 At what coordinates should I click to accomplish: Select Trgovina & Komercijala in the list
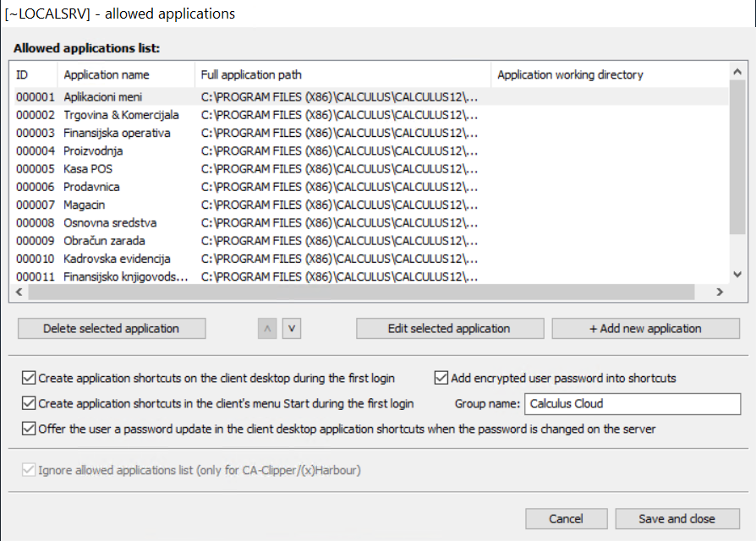click(x=121, y=115)
